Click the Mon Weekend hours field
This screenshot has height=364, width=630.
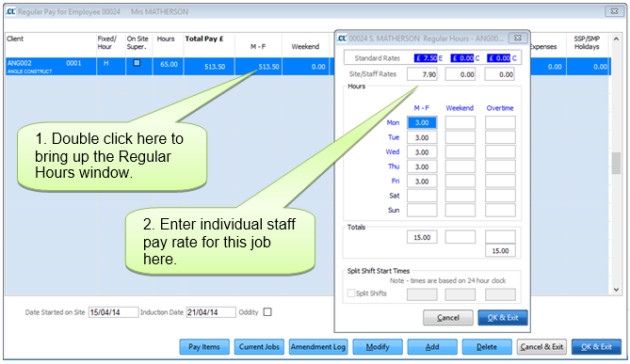[x=460, y=123]
